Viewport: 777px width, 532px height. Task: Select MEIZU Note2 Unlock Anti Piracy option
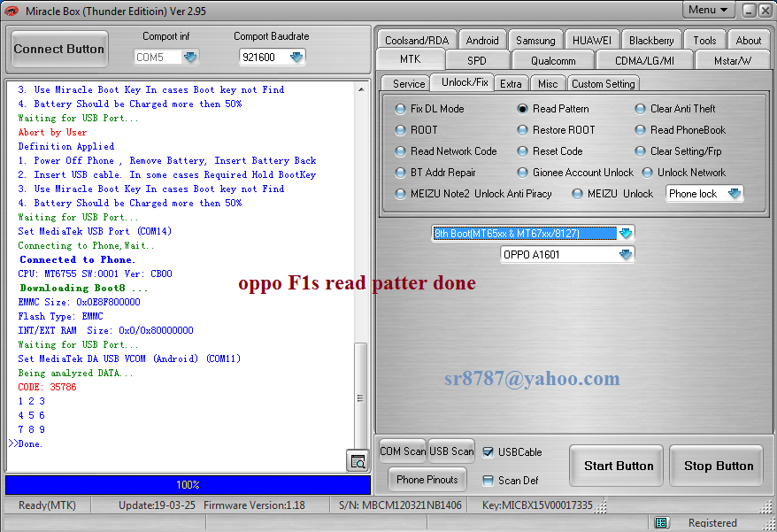tap(400, 194)
